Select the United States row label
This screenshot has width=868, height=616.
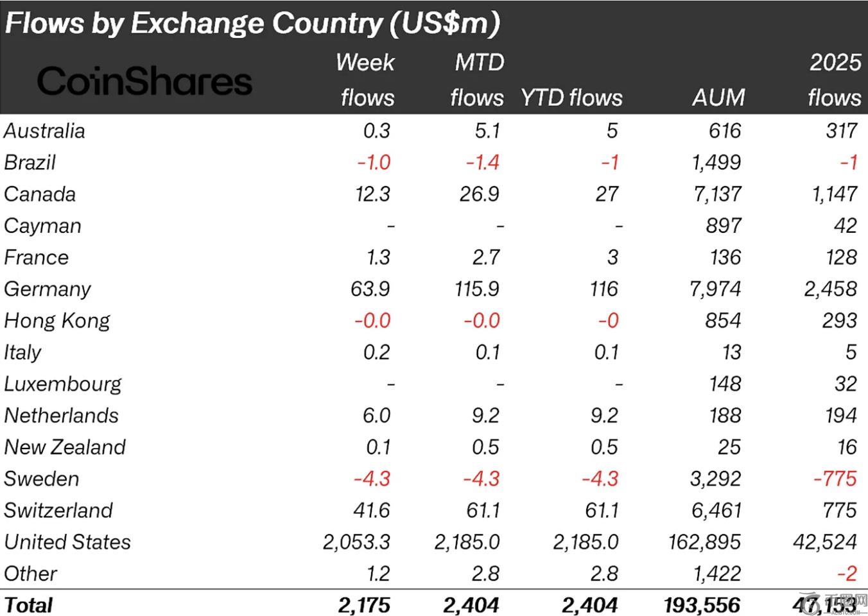67,542
